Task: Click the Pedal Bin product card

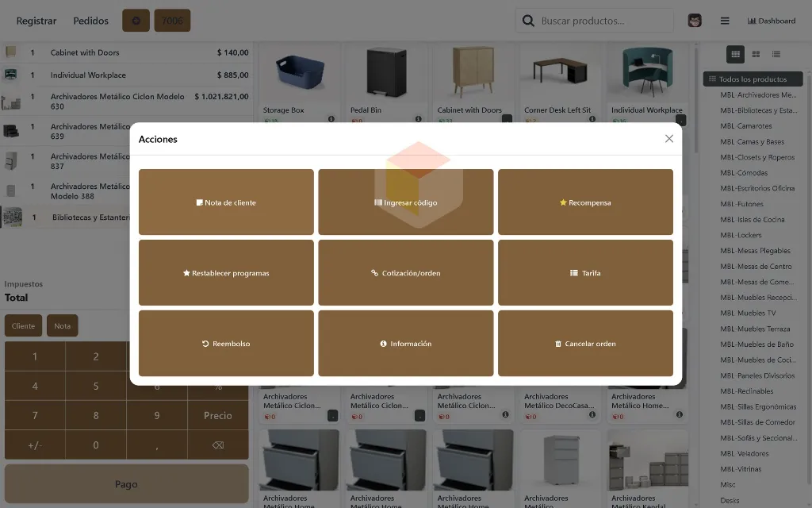Action: click(x=386, y=83)
